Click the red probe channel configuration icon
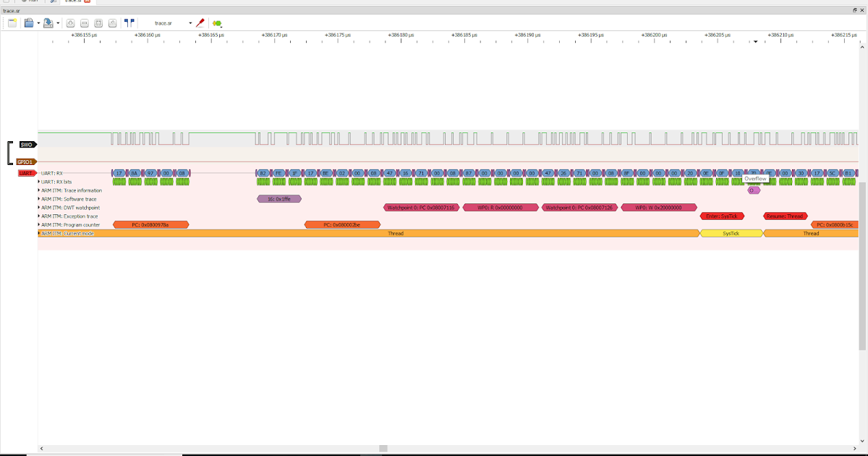Viewport: 868px width, 456px height. click(x=200, y=23)
